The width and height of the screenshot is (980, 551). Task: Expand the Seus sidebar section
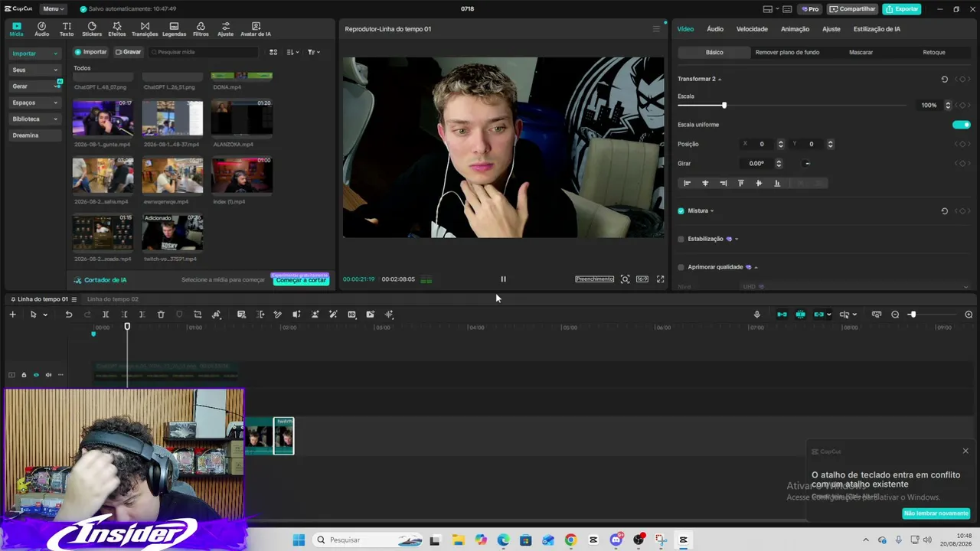[x=34, y=70]
